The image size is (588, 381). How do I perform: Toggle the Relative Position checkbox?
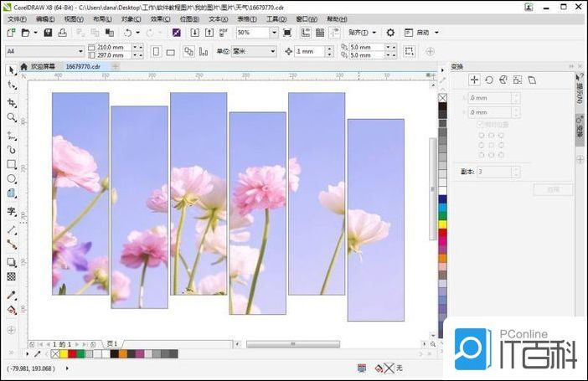480,124
